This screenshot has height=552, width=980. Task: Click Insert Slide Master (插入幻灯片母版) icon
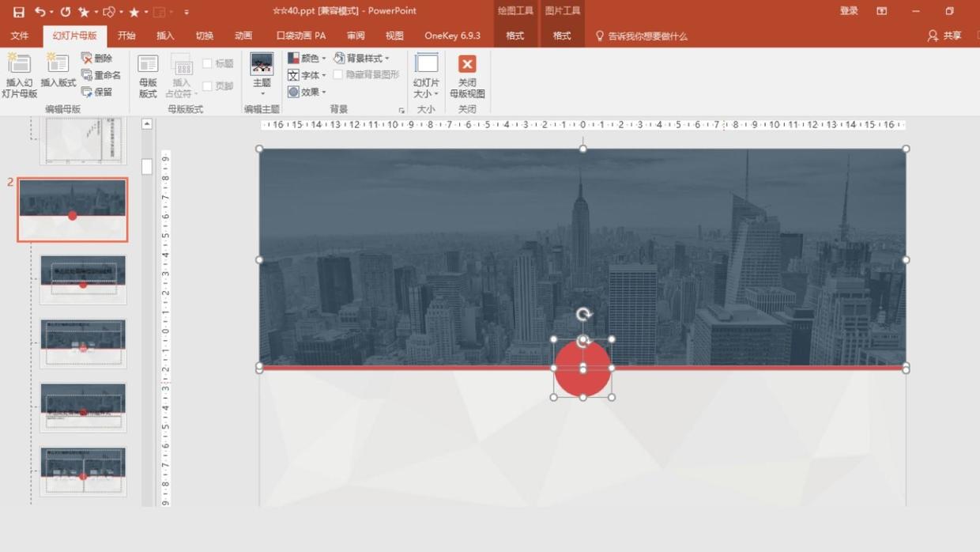tap(19, 75)
